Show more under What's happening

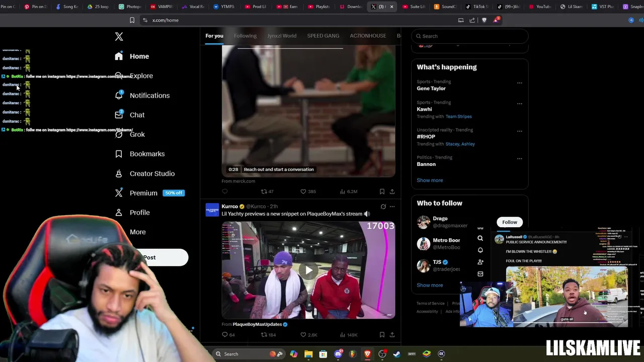[430, 180]
